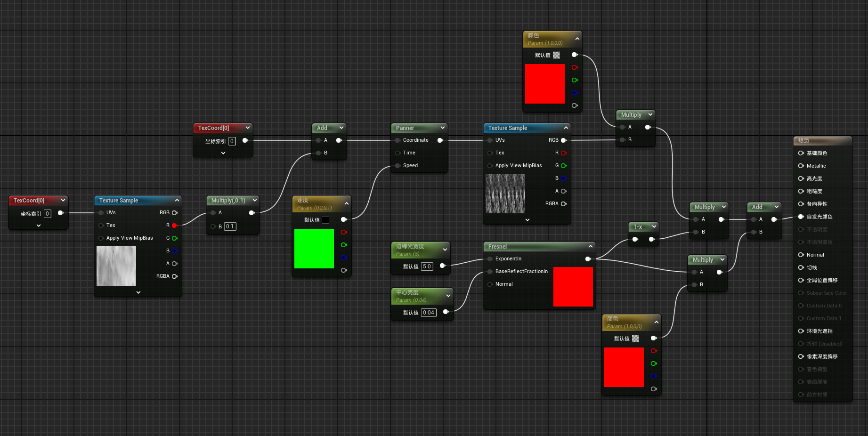
Task: Open the 1-x node dropdown arrow
Action: pos(654,226)
